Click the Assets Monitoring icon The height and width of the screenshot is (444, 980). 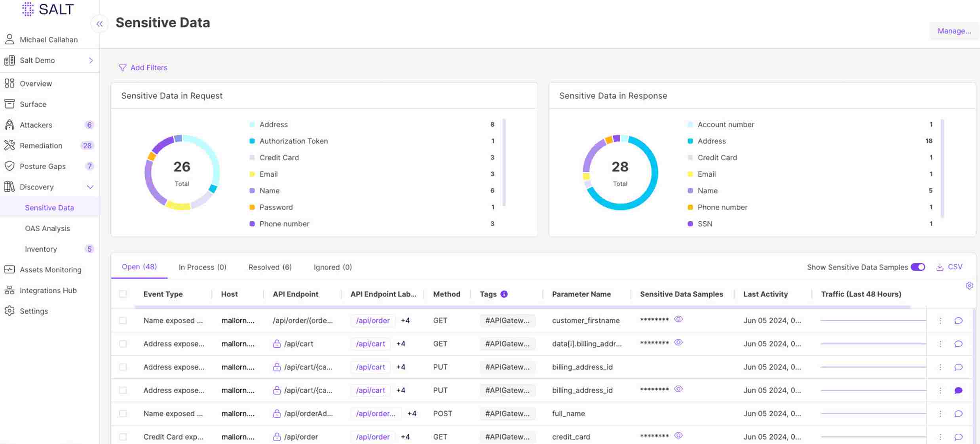coord(10,269)
